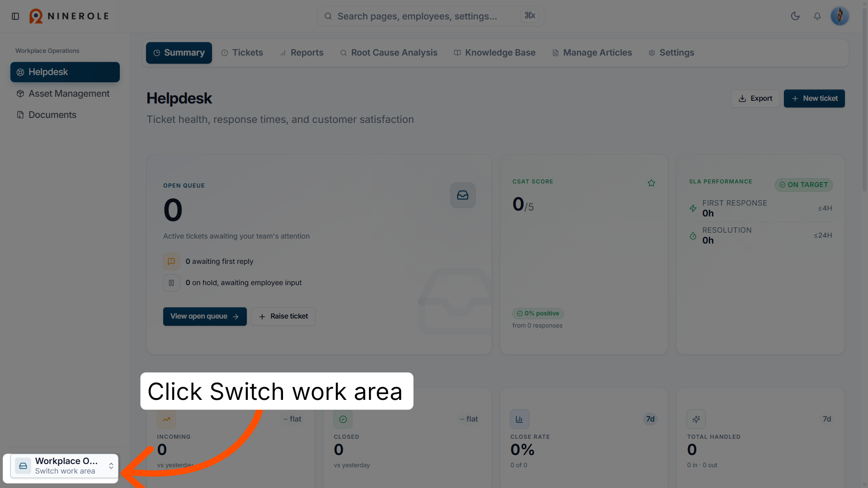Open the Root Cause Analysis tab

tap(389, 53)
